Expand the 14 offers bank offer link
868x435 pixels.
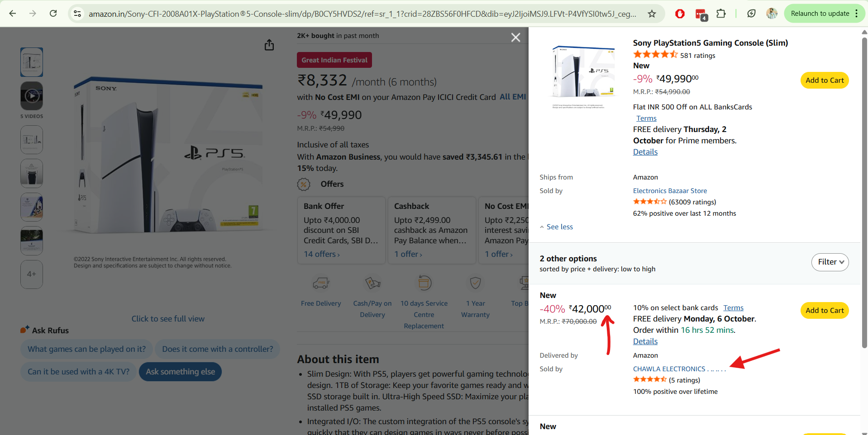coord(321,254)
